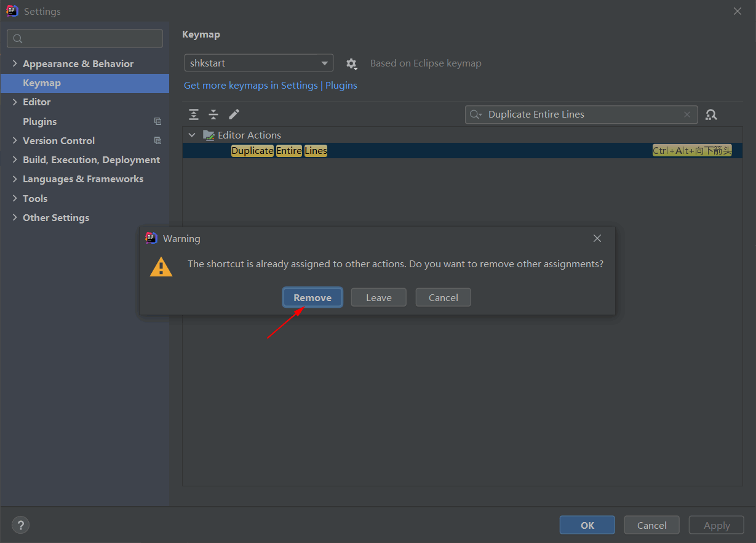The image size is (756, 543).
Task: Select the Duplicate Entire Lines action row
Action: pyautogui.click(x=463, y=151)
